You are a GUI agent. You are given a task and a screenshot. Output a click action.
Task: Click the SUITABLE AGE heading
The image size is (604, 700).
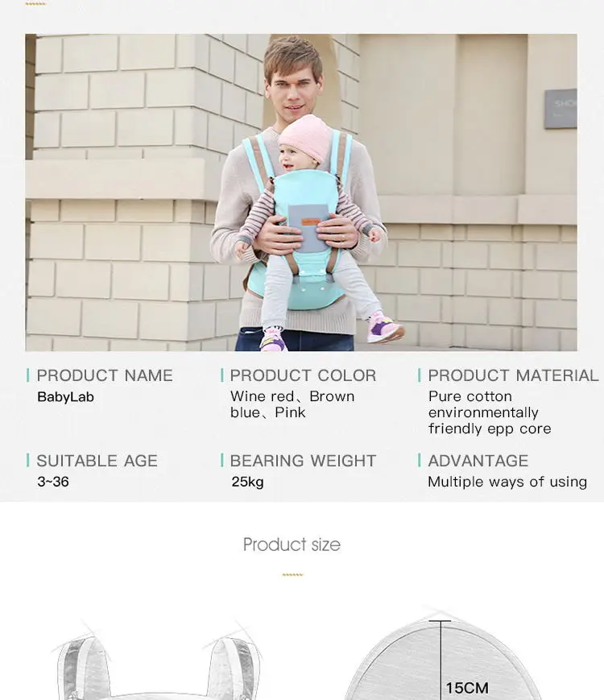pos(97,461)
